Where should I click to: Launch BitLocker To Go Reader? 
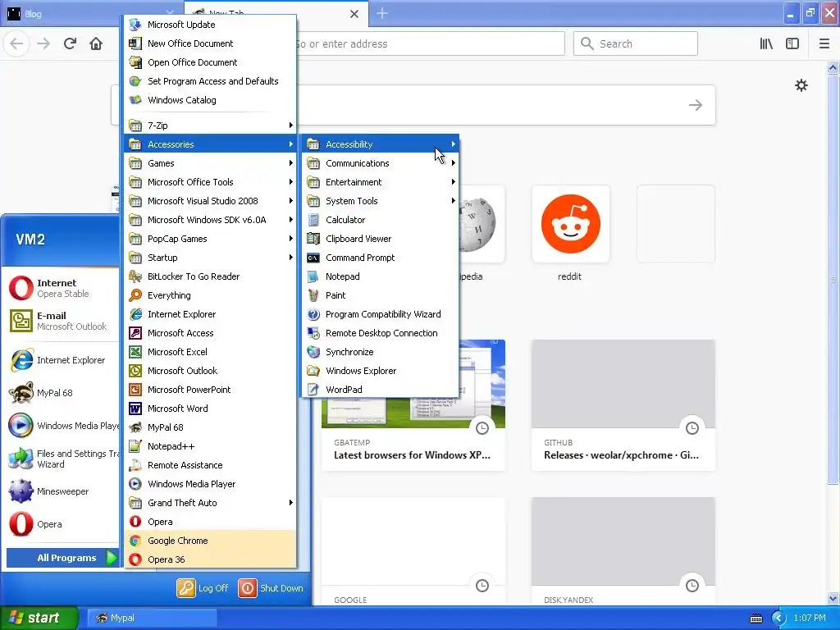210,276
